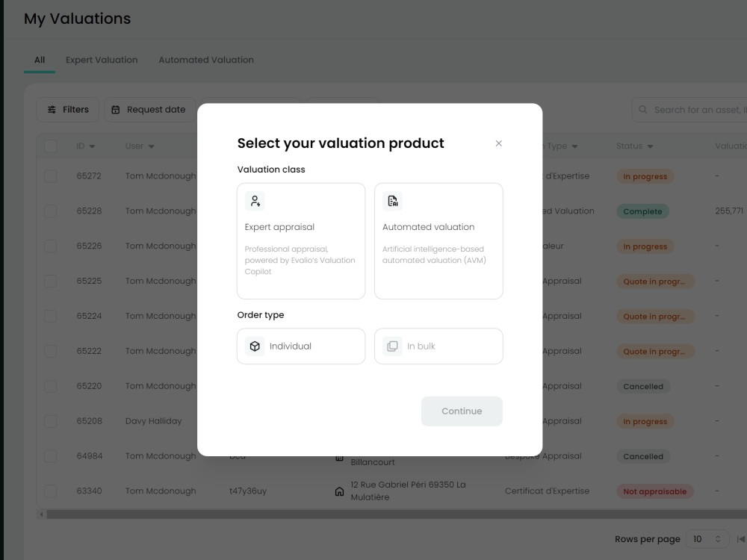This screenshot has width=747, height=560.
Task: Sort by the Type column arrow
Action: tap(574, 146)
